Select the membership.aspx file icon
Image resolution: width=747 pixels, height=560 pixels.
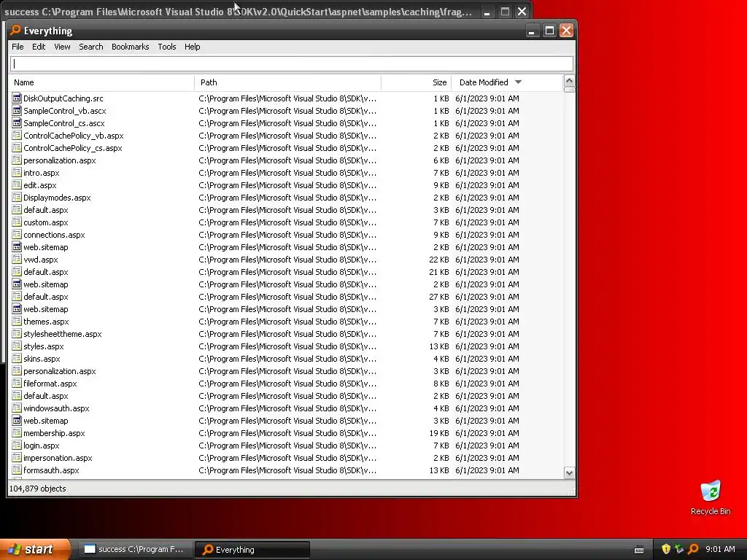coord(17,433)
